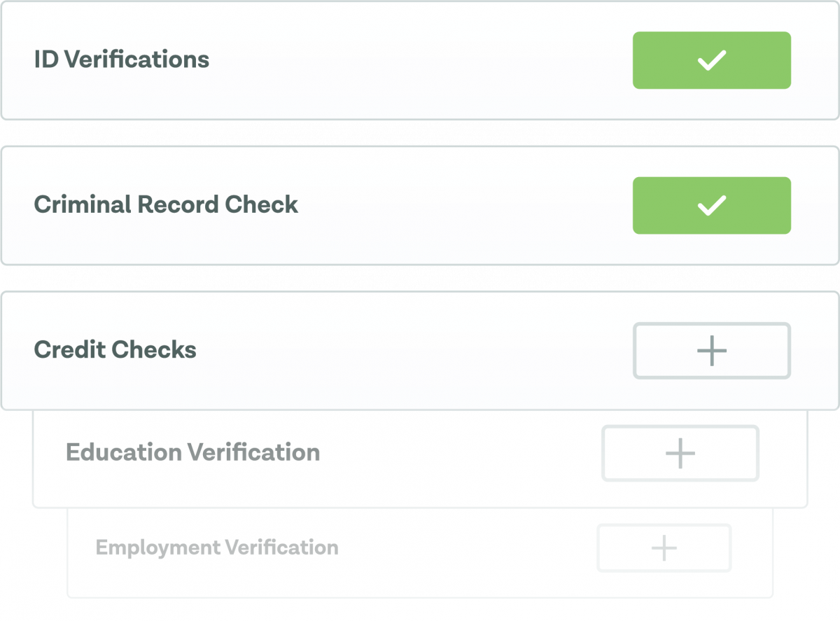Deselect the green ID Verifications toggle button
Image resolution: width=840 pixels, height=621 pixels.
coord(712,60)
